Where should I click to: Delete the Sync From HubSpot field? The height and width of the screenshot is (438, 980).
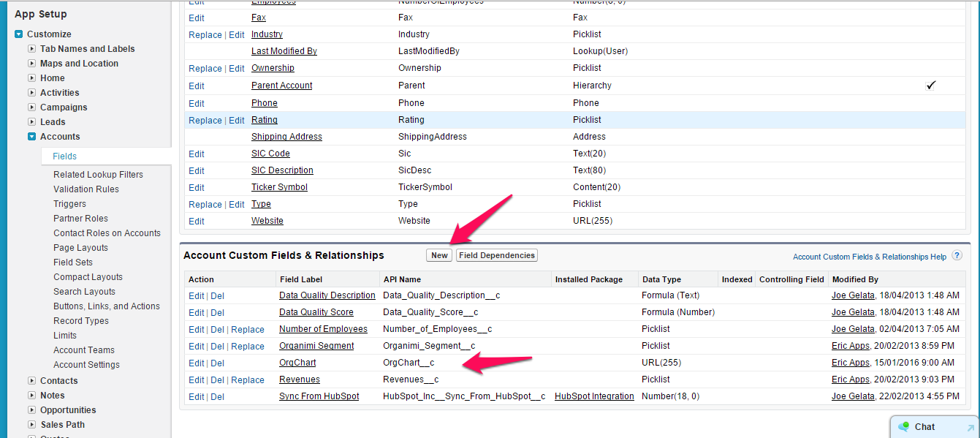click(218, 396)
